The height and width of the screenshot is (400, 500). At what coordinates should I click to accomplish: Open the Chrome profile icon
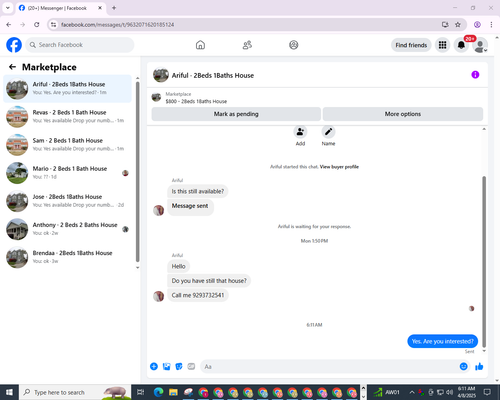point(477,25)
